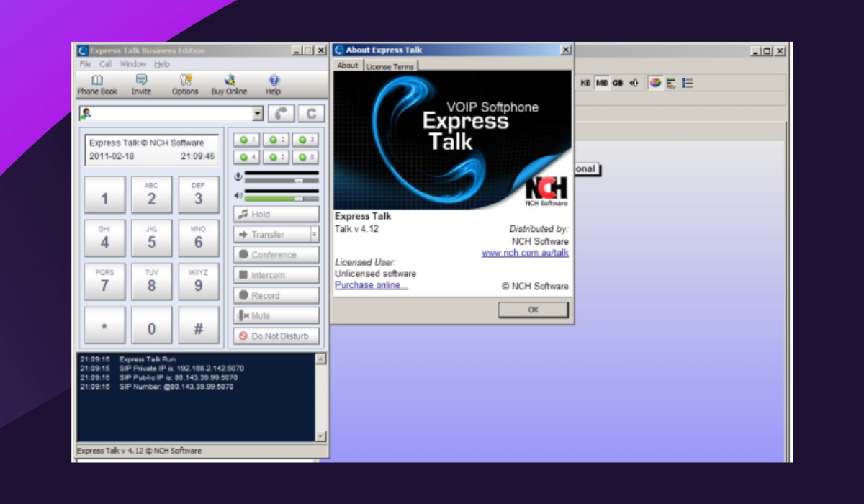Dial digit 5 JKL on keypad
The height and width of the screenshot is (504, 864).
[x=151, y=238]
